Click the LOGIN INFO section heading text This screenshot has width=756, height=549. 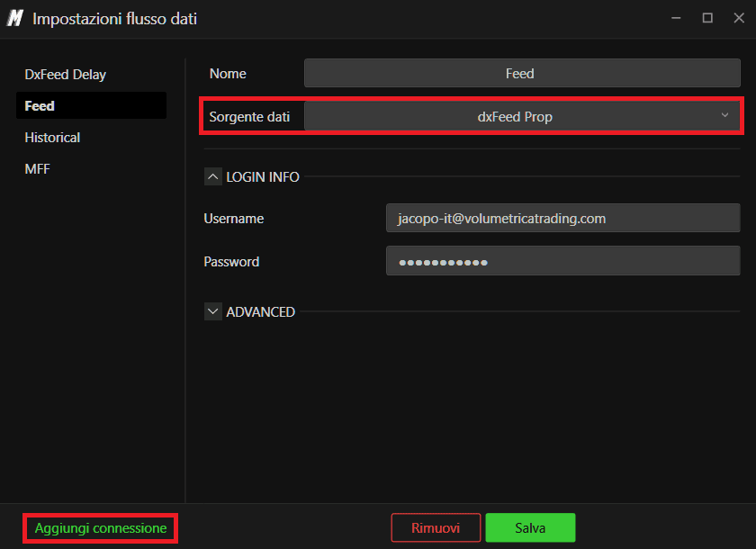tap(263, 177)
